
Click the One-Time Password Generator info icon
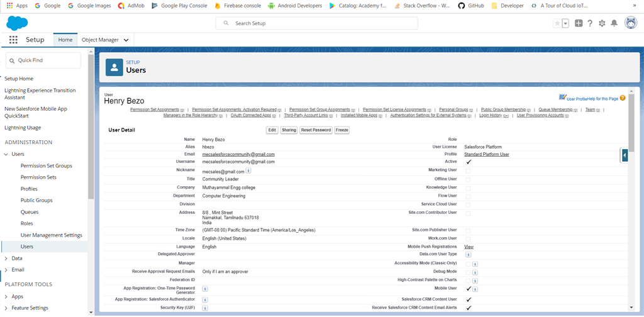(205, 289)
